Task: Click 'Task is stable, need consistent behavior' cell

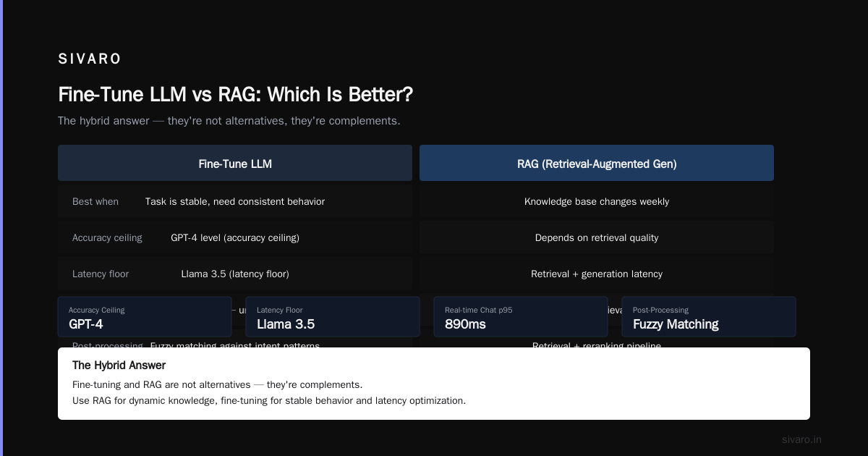Action: coord(235,201)
